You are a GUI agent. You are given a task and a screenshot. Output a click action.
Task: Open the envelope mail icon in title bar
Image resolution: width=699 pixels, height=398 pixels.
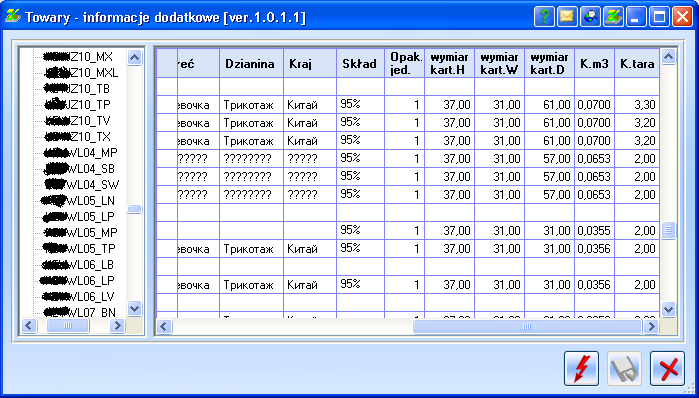click(567, 17)
